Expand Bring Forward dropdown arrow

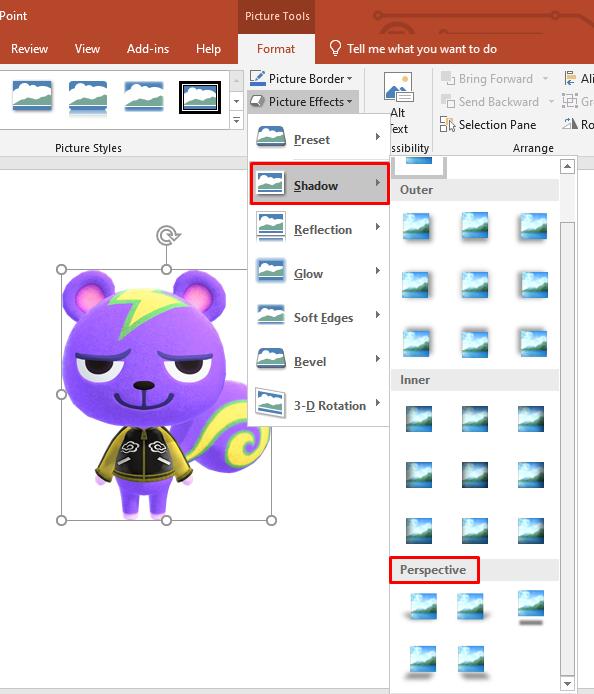[x=545, y=79]
